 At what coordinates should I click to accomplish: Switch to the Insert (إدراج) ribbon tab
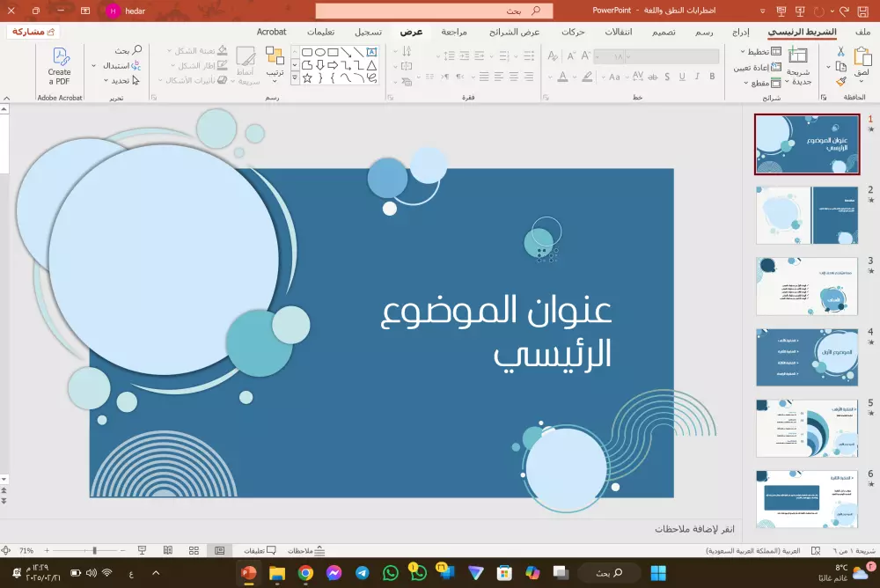[740, 32]
